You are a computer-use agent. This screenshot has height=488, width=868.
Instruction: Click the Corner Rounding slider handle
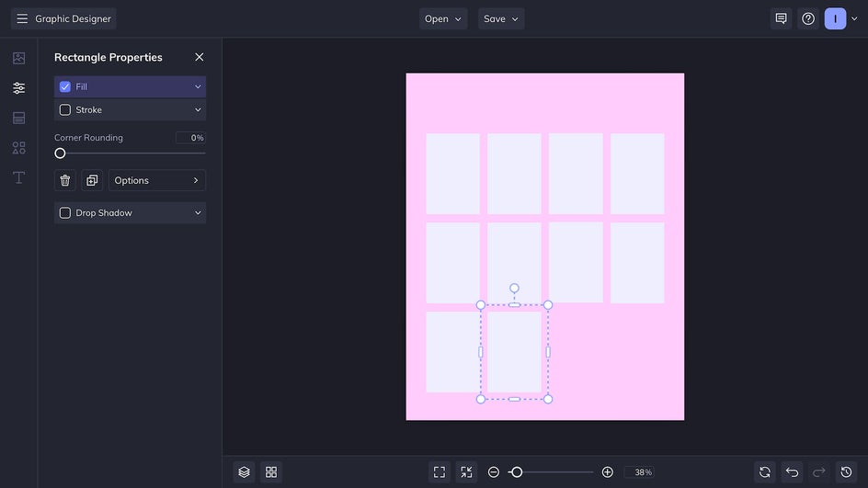pos(61,153)
